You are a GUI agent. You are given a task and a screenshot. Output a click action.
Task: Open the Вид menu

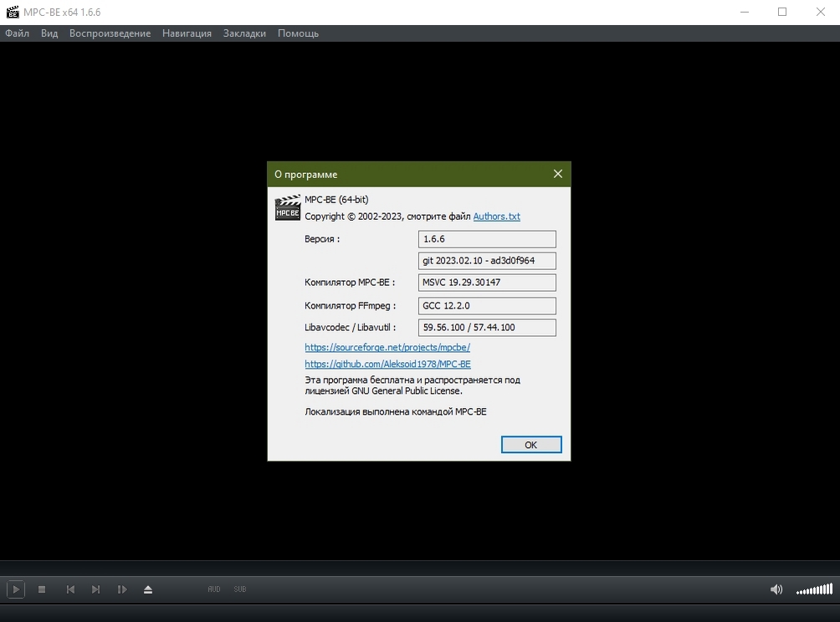tap(49, 33)
